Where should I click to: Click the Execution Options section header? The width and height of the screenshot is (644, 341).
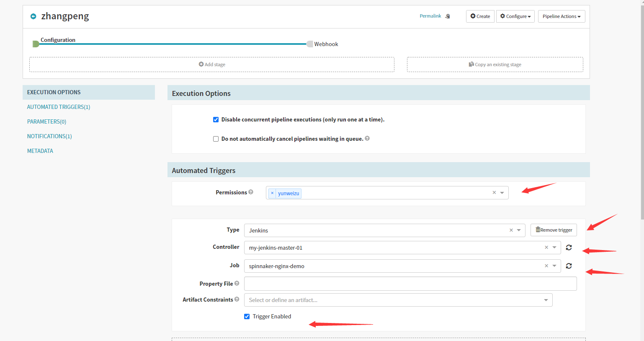click(379, 93)
